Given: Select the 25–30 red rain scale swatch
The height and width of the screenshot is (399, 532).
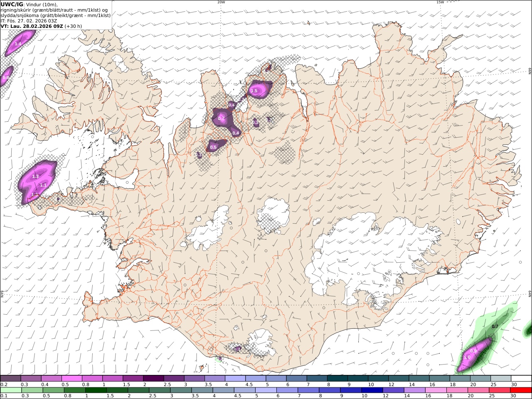Looking at the screenshot, I should 499,390.
